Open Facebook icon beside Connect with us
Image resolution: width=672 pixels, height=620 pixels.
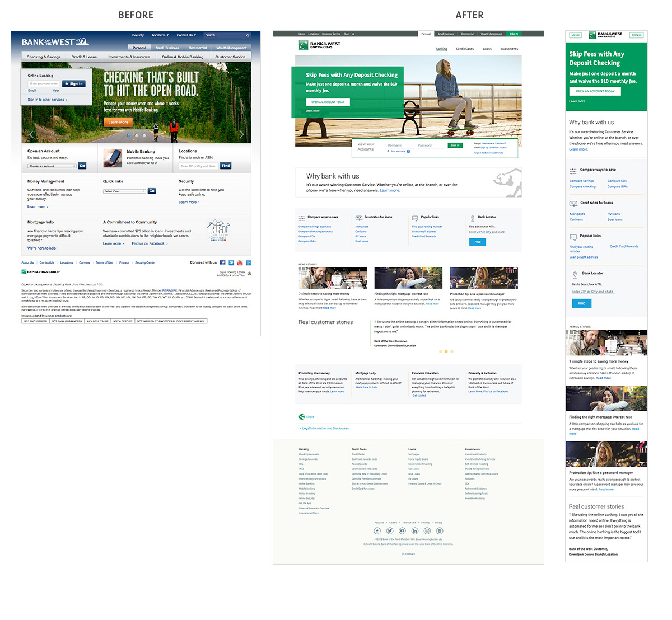pyautogui.click(x=222, y=262)
